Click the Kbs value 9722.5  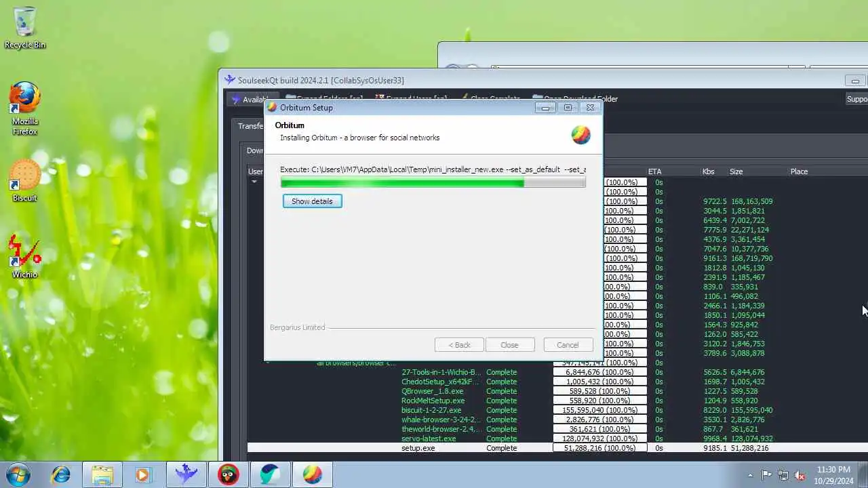(715, 201)
